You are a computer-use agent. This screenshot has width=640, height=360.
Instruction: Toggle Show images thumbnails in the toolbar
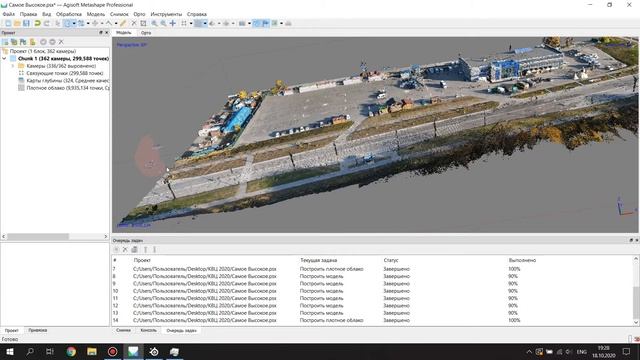[x=275, y=24]
